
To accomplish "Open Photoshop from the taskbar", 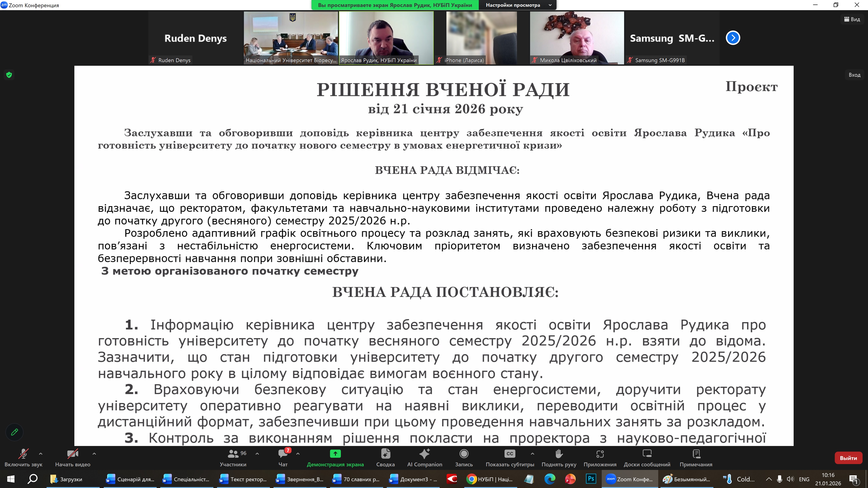I will (591, 479).
